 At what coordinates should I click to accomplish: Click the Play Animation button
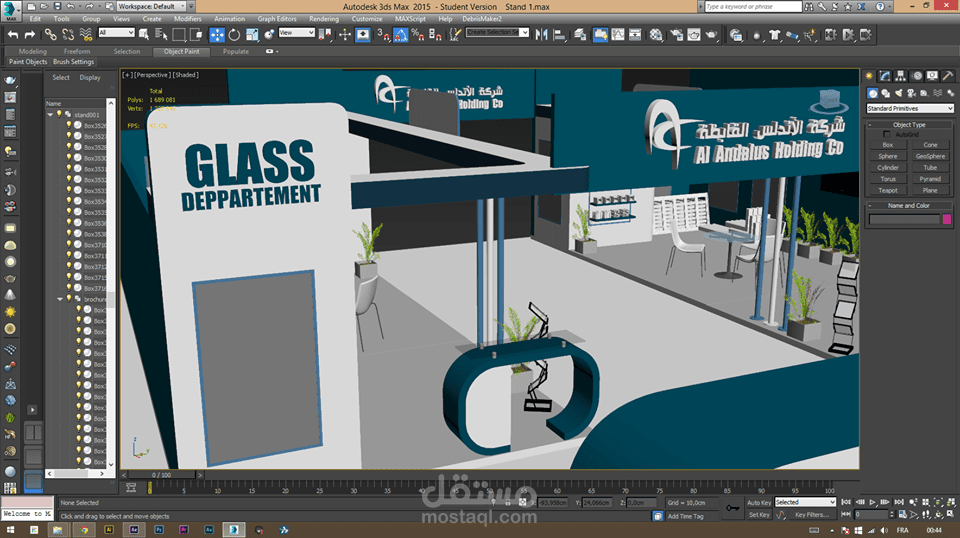873,502
